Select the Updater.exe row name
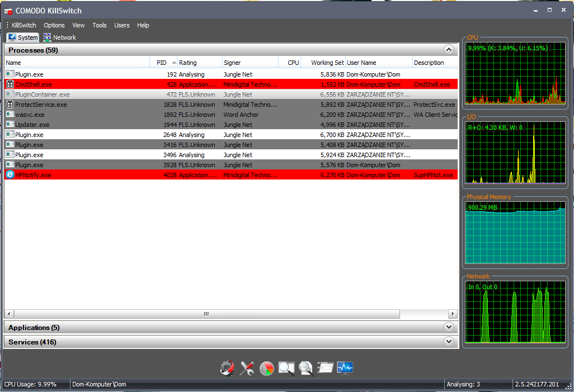The image size is (574, 392). (32, 125)
